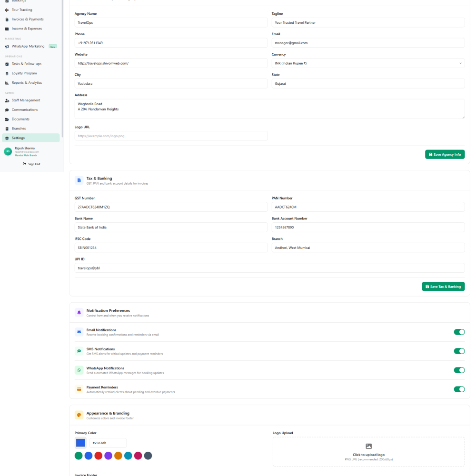Click the Documents folder icon
The image size is (476, 476).
pos(7,119)
